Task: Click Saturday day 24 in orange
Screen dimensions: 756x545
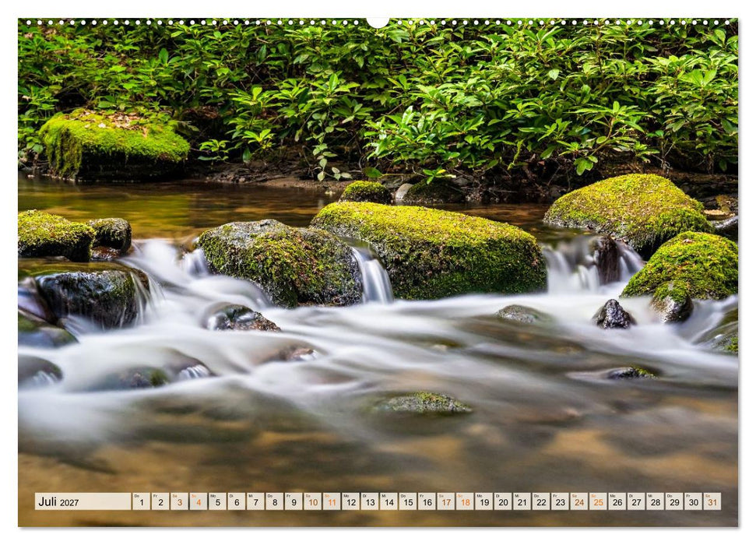Action: pyautogui.click(x=579, y=501)
